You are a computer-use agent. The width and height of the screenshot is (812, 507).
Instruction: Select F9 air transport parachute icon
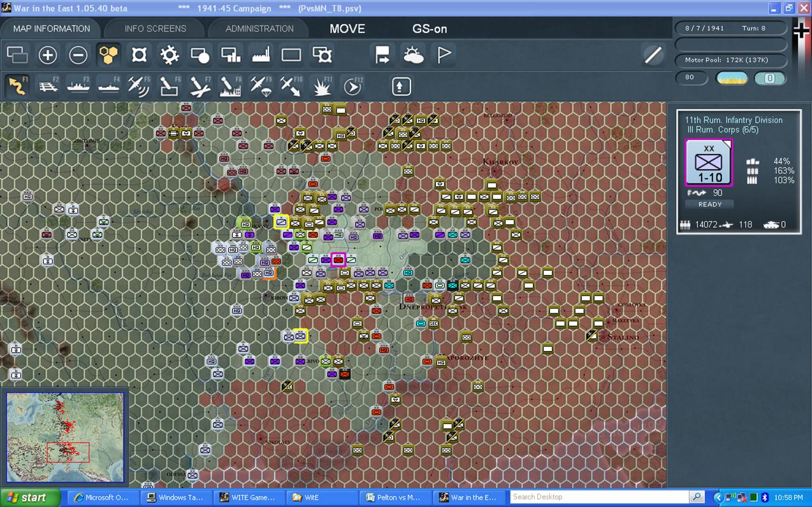[261, 86]
